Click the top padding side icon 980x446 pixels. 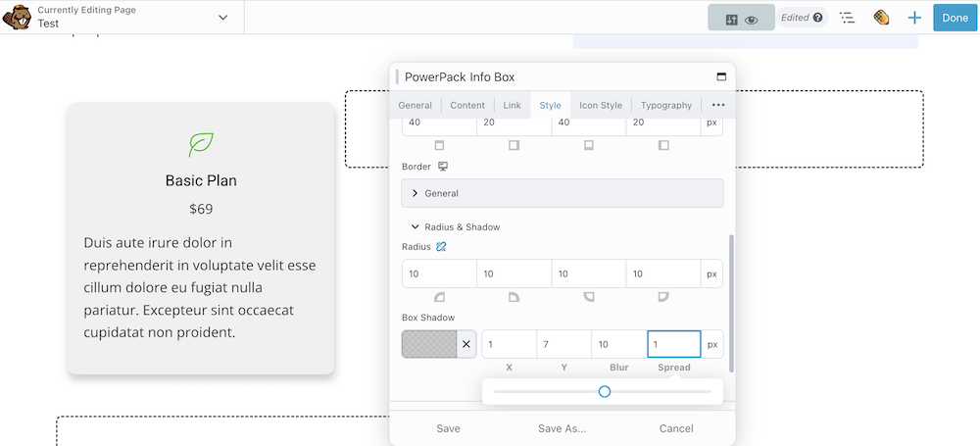point(439,145)
